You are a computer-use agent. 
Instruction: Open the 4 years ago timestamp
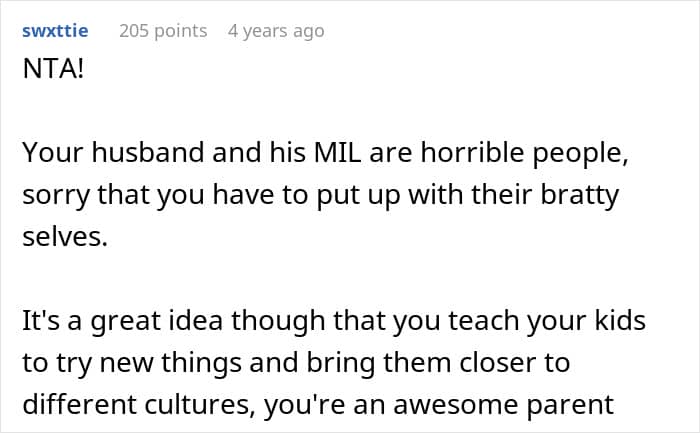coord(276,31)
